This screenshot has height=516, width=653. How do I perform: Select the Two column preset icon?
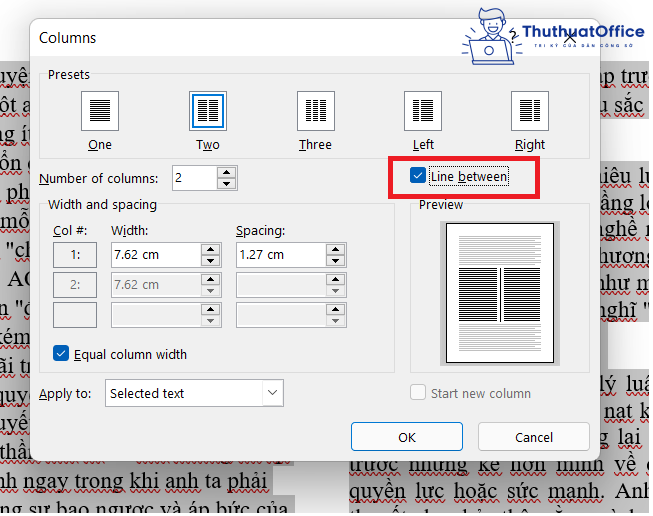(208, 111)
